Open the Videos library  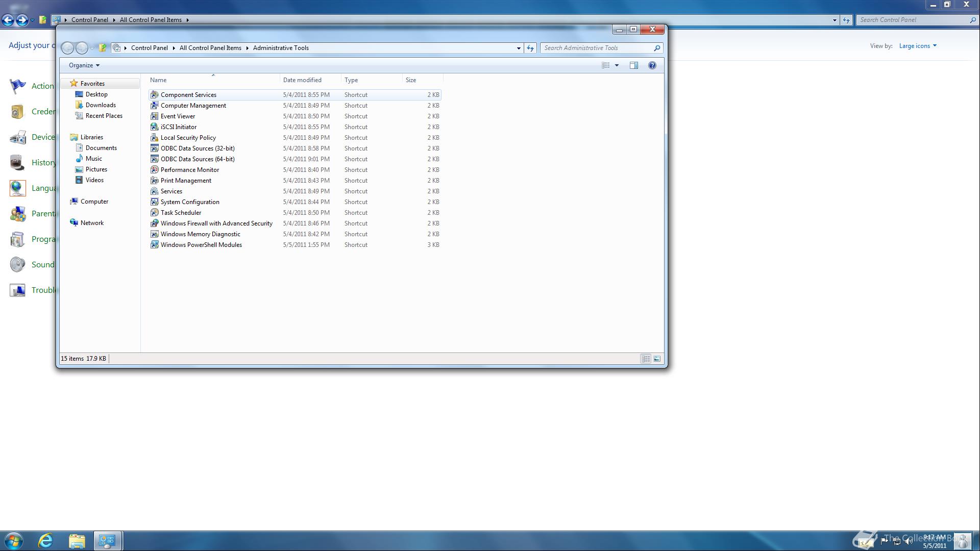pyautogui.click(x=94, y=180)
